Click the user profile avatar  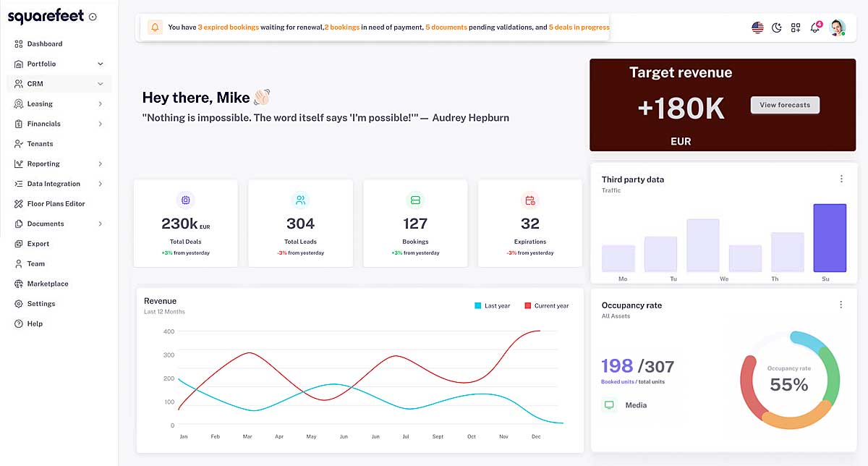[837, 27]
